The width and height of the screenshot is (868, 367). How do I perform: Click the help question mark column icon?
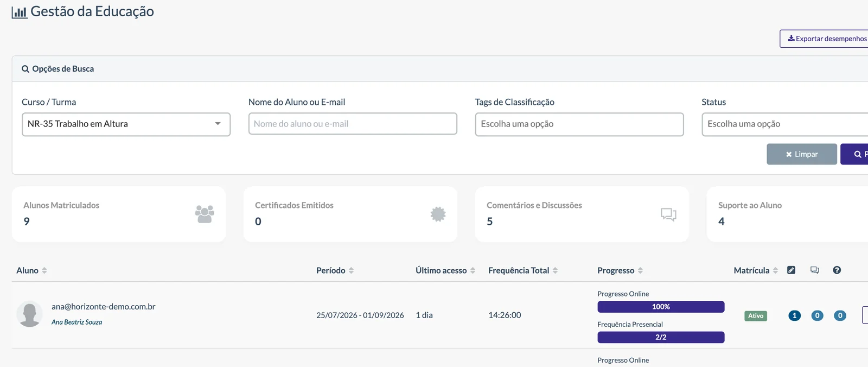(x=837, y=270)
